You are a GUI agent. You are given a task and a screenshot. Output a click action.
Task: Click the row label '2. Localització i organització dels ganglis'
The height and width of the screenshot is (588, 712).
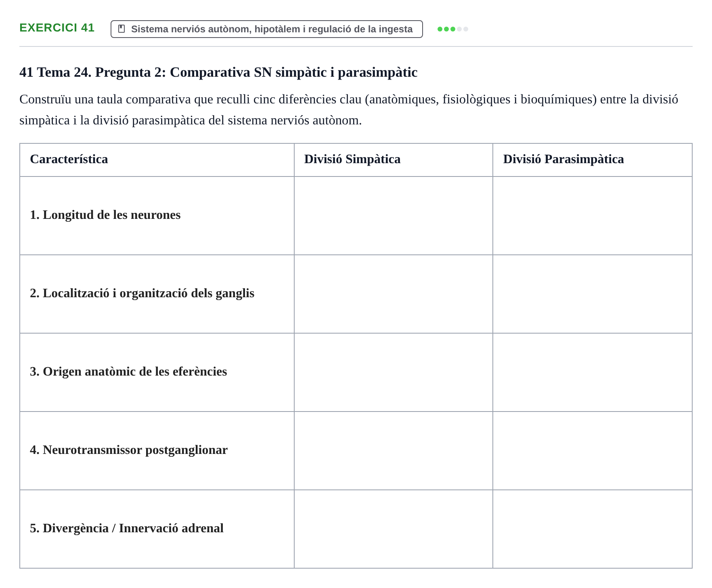point(142,293)
